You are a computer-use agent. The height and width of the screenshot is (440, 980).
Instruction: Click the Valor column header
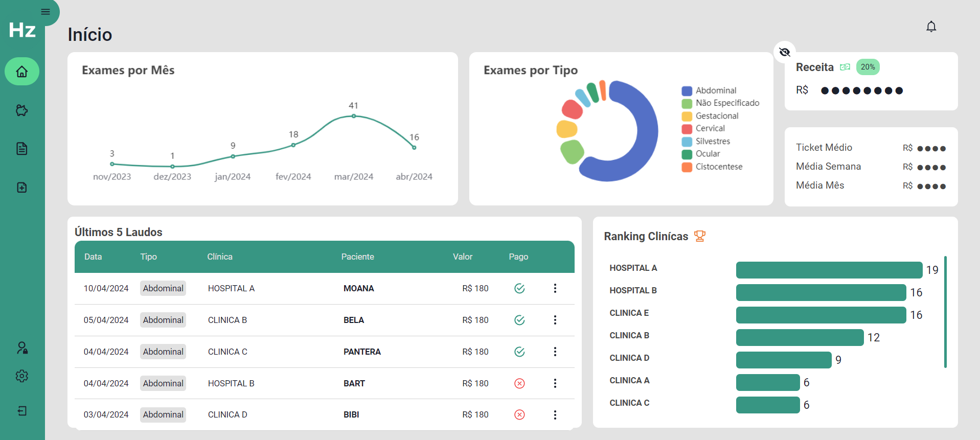pyautogui.click(x=462, y=257)
